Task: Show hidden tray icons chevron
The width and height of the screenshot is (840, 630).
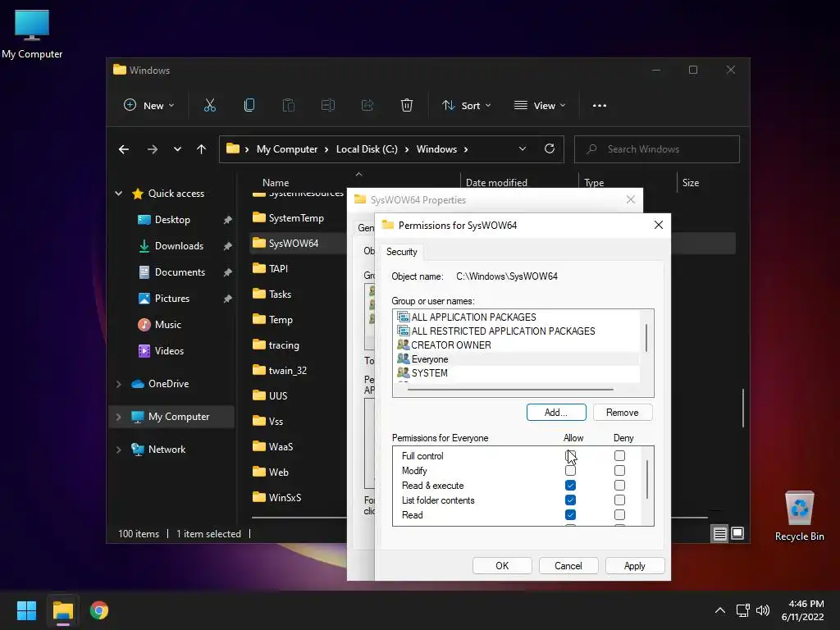Action: click(x=720, y=610)
